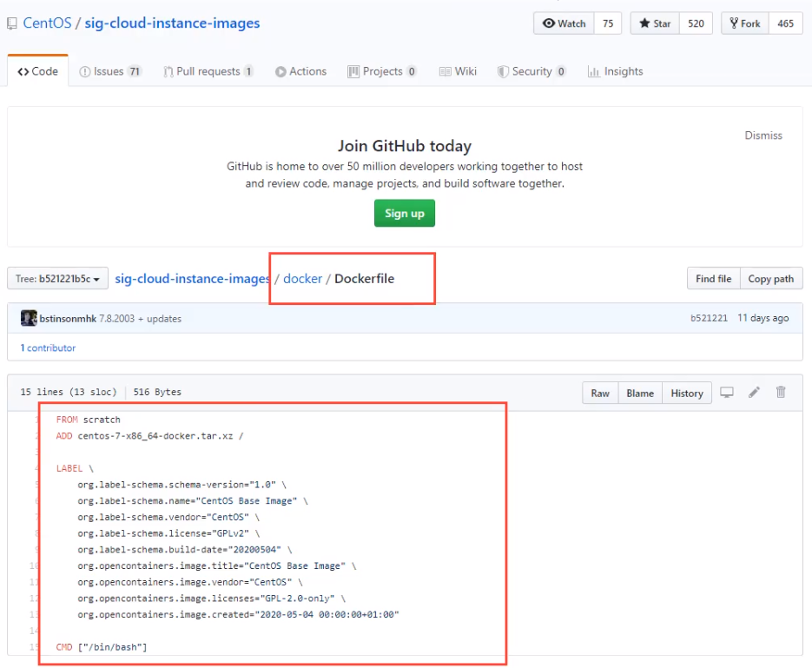Click the 11 days ago timestamp
This screenshot has width=812, height=668.
click(762, 318)
